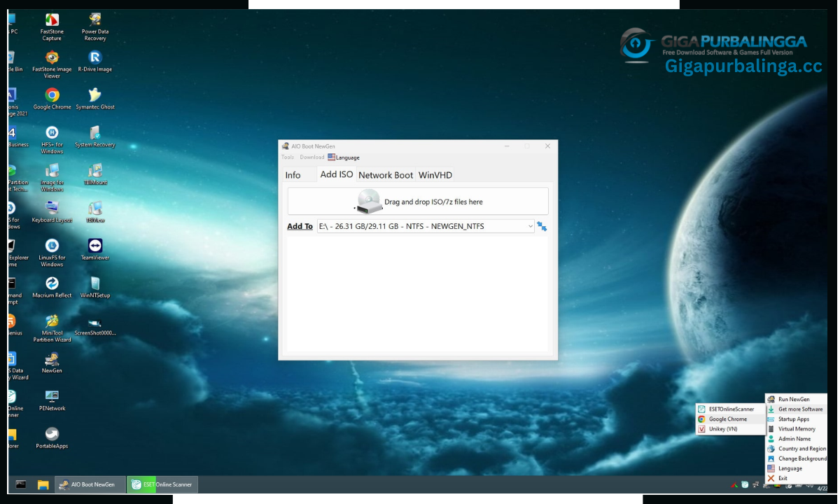Click the TBIView desktop icon
840x504 pixels.
[x=95, y=212]
